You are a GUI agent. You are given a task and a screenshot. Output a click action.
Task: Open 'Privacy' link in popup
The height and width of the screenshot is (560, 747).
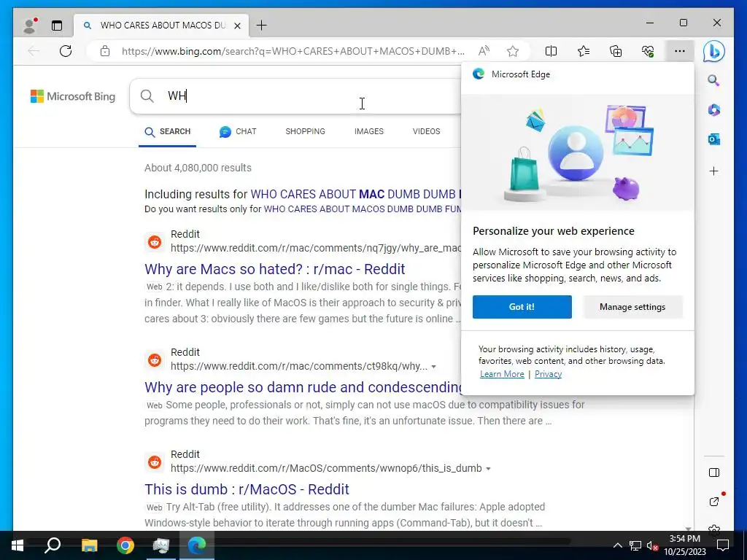click(548, 374)
